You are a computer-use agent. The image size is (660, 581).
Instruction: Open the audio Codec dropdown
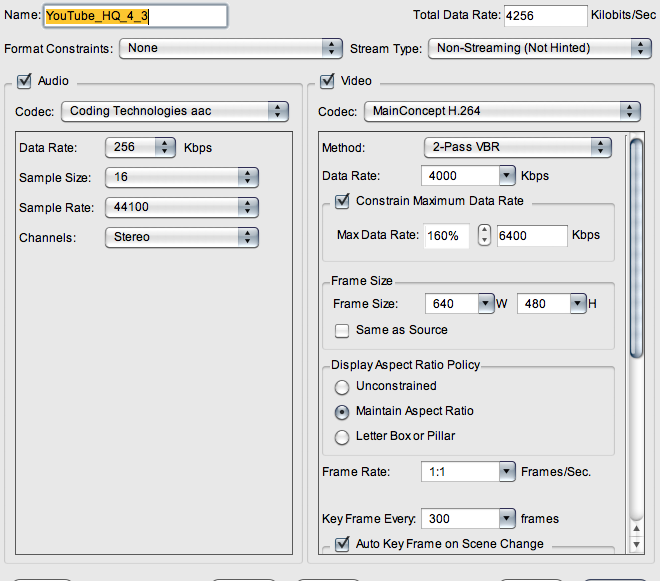pyautogui.click(x=175, y=112)
